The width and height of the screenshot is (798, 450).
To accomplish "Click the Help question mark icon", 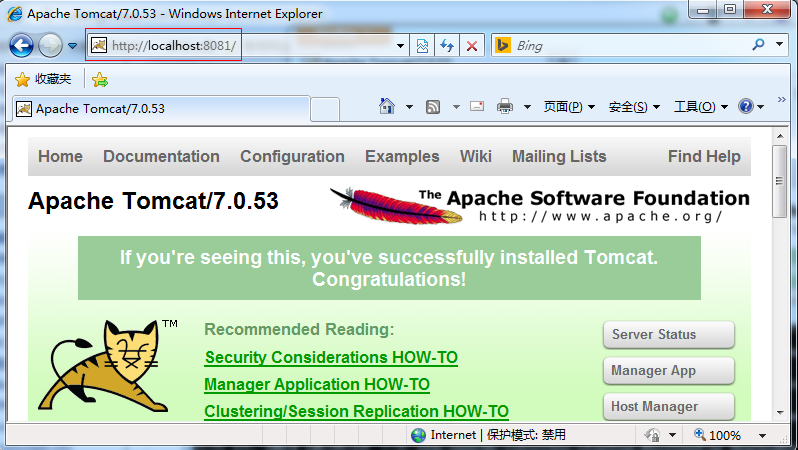I will click(x=746, y=106).
